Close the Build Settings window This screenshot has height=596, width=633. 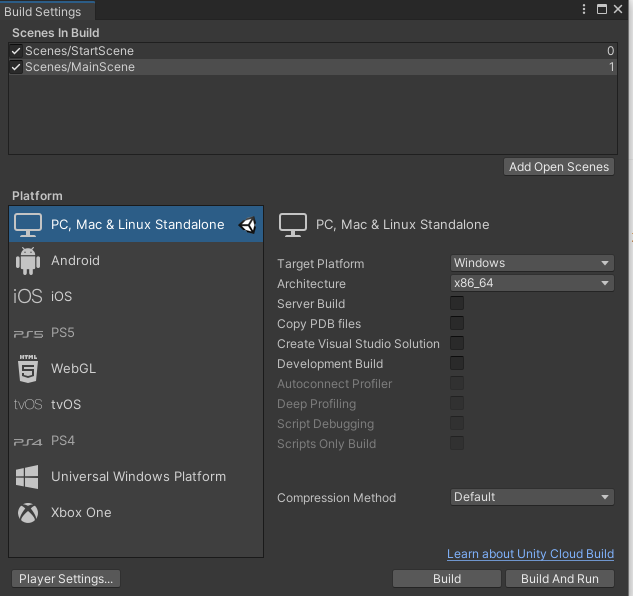coord(618,9)
